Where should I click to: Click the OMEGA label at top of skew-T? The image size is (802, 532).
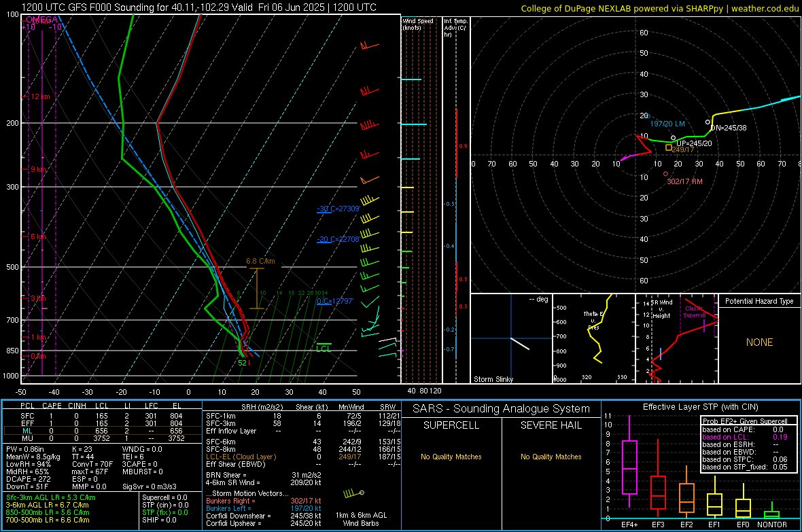[41, 20]
